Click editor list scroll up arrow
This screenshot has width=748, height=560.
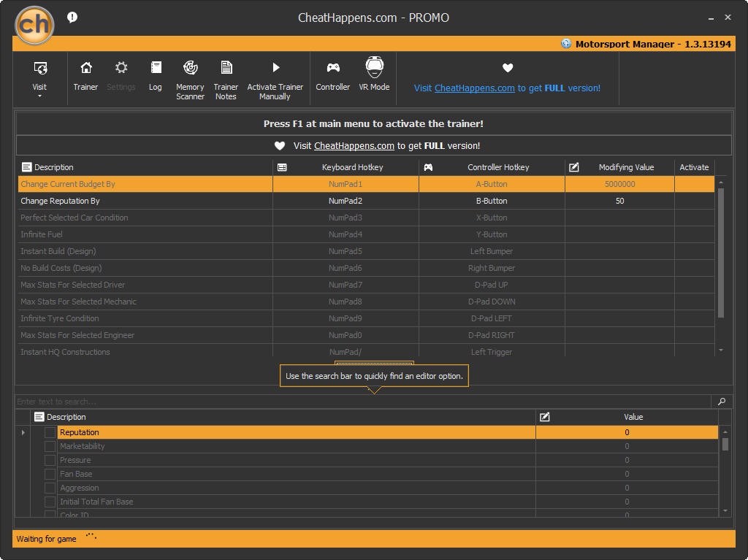(x=725, y=431)
